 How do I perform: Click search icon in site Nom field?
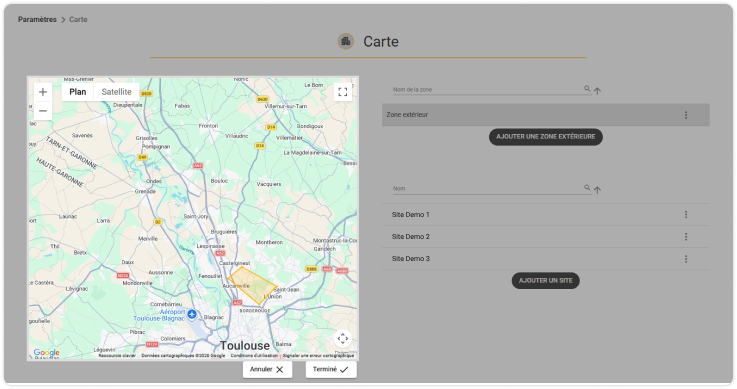tap(587, 187)
